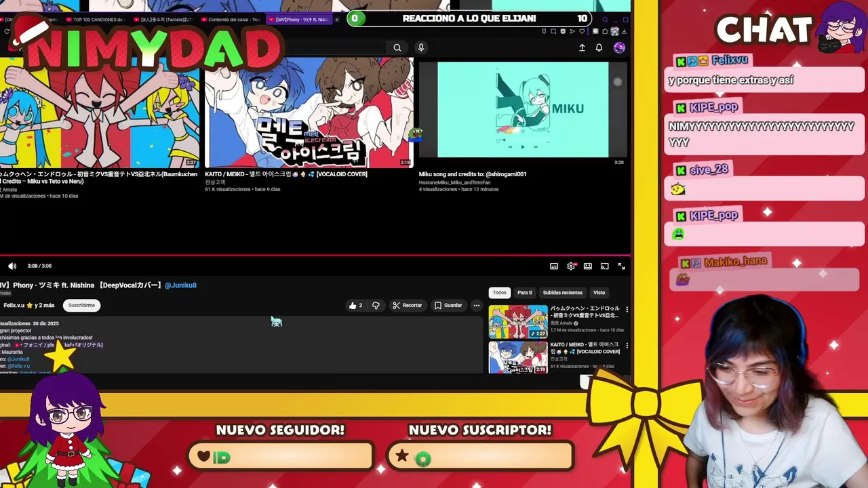
Task: Select the Subidas recientes filter chip
Action: (x=562, y=293)
